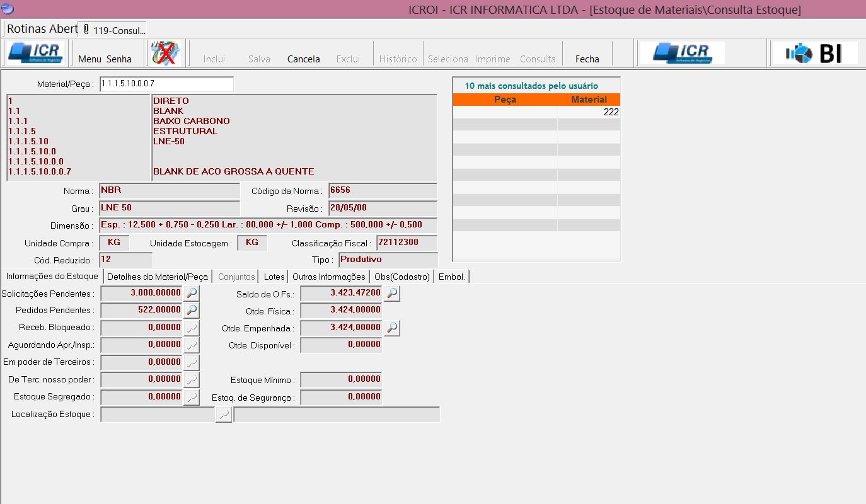This screenshot has width=866, height=504.
Task: Click magnifier next to Solicitações Pendentes
Action: [x=192, y=293]
